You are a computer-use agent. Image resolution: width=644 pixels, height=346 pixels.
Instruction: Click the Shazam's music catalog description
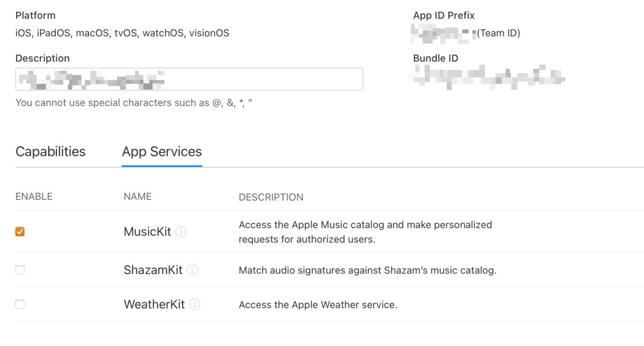368,270
